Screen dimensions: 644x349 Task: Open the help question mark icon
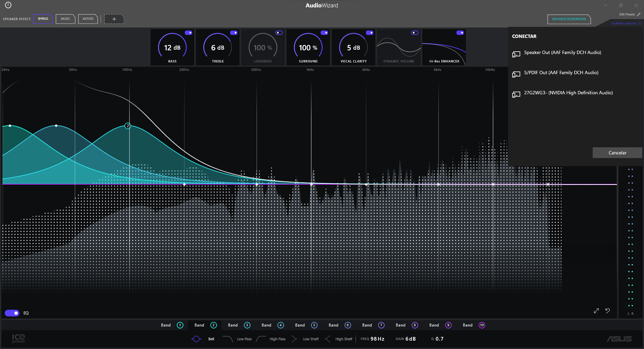click(8, 5)
